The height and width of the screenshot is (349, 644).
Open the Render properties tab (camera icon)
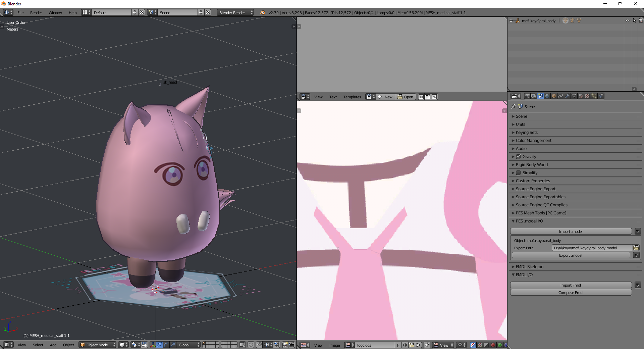(527, 96)
